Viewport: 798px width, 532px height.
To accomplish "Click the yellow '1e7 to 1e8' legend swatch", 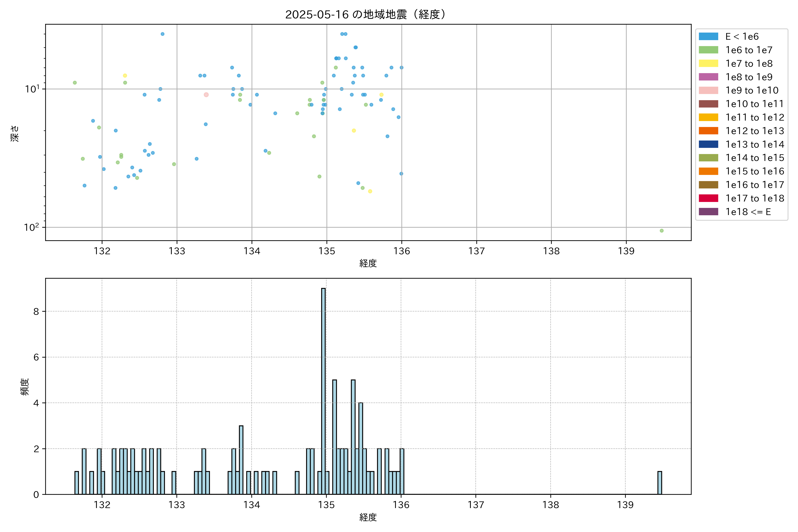I will [708, 63].
